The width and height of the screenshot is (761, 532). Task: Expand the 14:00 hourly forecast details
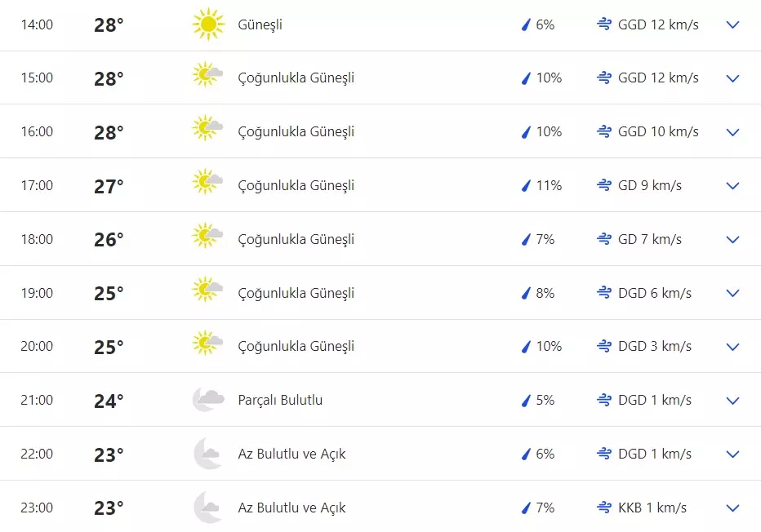pos(732,24)
